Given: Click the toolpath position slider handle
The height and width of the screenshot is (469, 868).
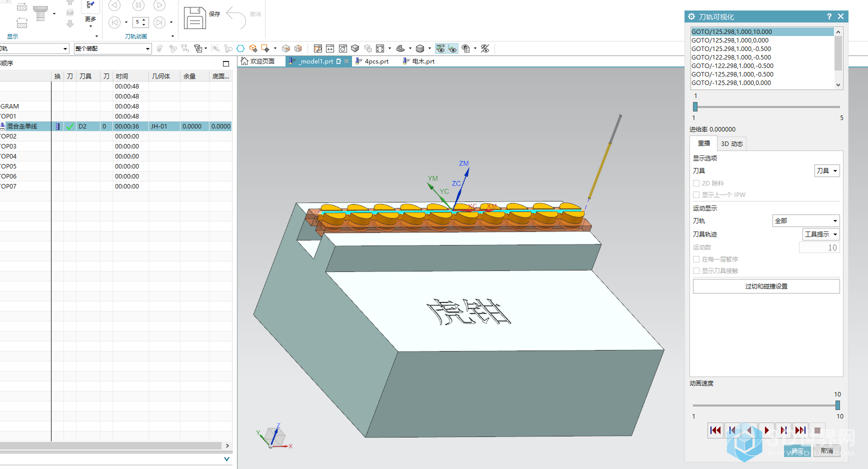Looking at the screenshot, I should pos(695,106).
